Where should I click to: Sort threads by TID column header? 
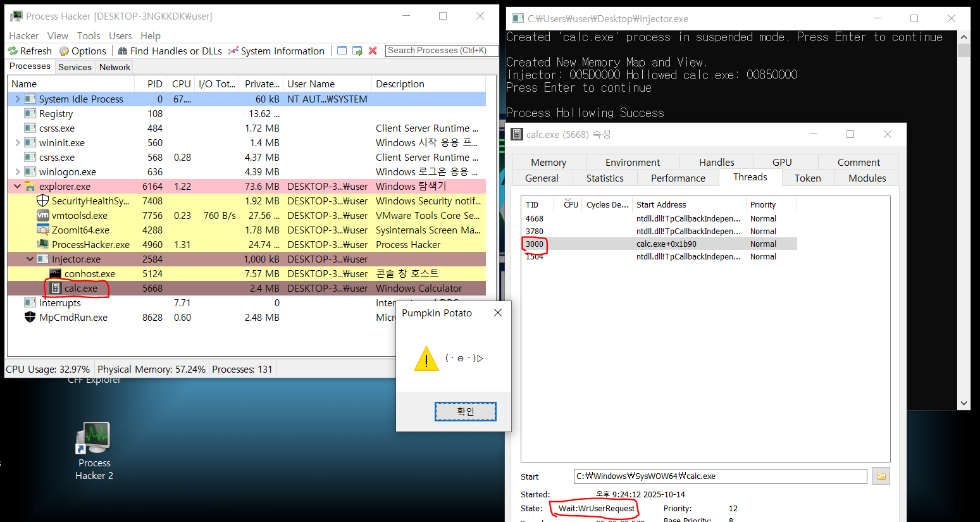(x=537, y=204)
